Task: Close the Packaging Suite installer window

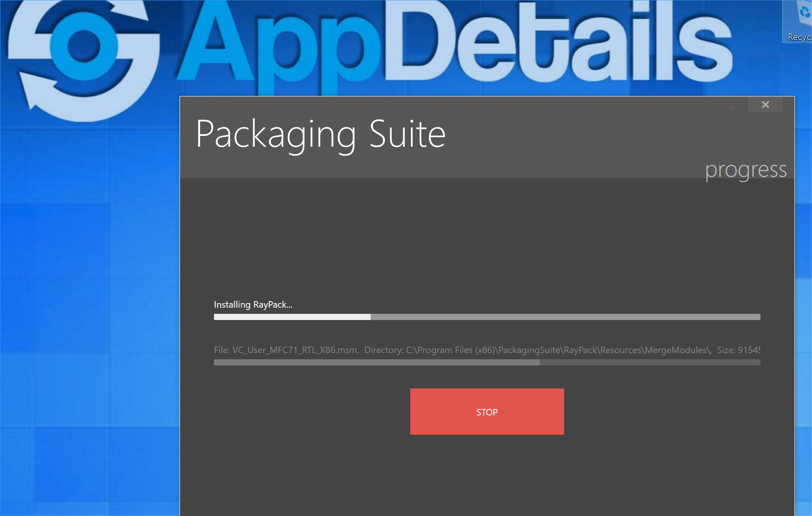Action: click(x=765, y=104)
